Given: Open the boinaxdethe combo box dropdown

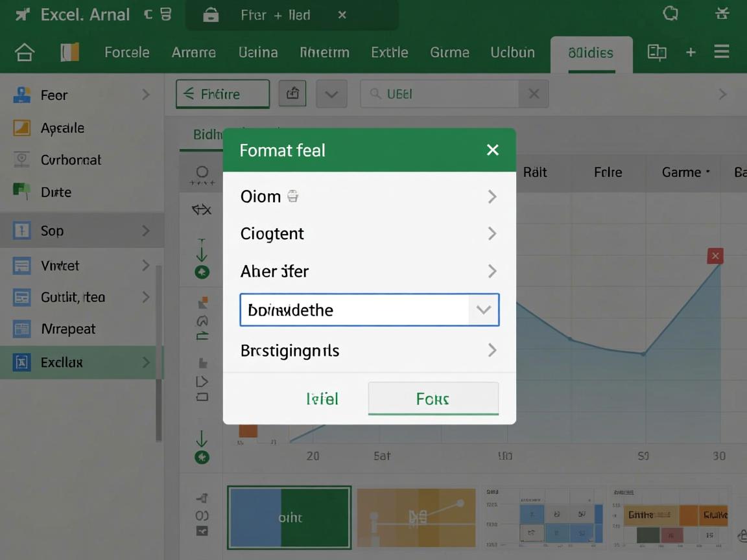Looking at the screenshot, I should pyautogui.click(x=483, y=310).
